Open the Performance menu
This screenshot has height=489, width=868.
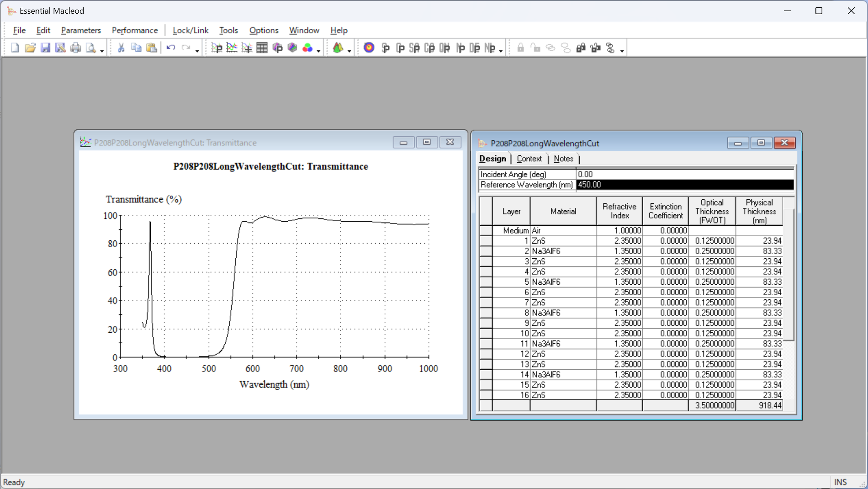[135, 30]
